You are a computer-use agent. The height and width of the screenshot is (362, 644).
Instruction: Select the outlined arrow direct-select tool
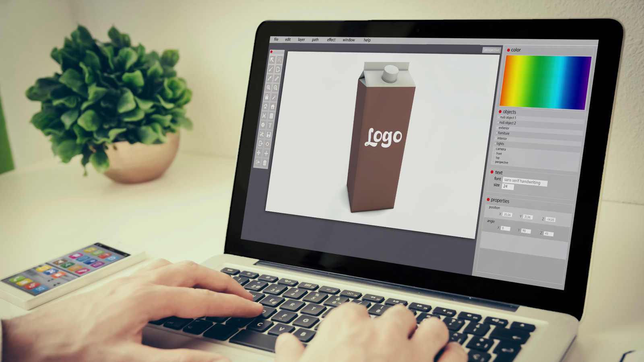(279, 59)
